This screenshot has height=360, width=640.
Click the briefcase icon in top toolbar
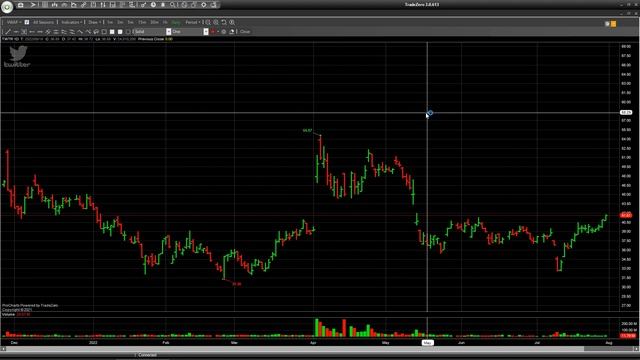[20, 5]
